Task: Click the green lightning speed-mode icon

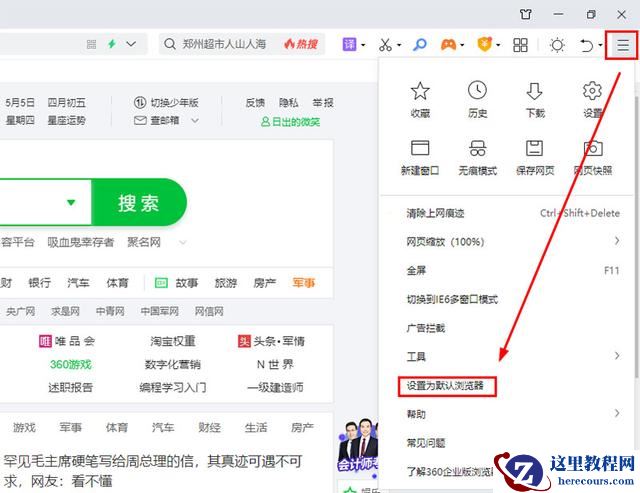Action: (112, 44)
